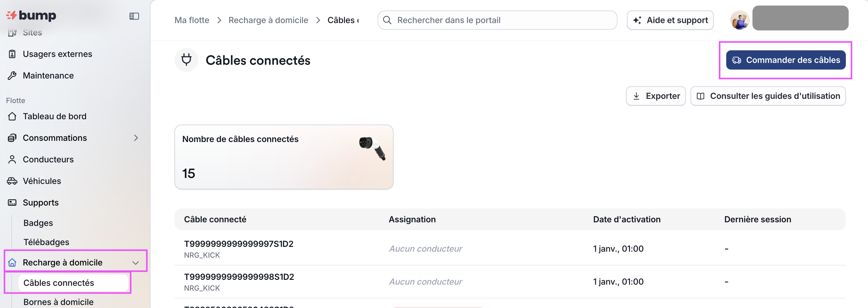The height and width of the screenshot is (308, 868).
Task: Click the Maintenance wrench icon
Action: (12, 76)
